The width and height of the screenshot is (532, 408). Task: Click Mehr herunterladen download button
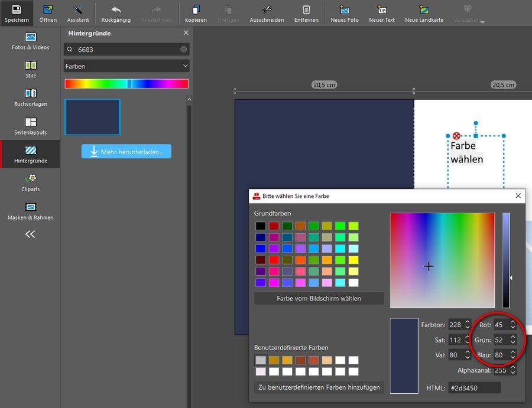[126, 152]
